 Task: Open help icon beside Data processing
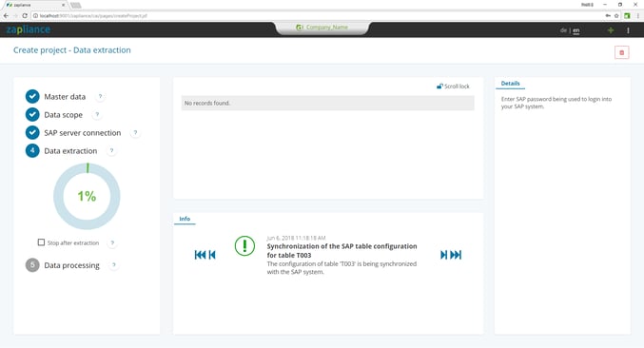(x=114, y=265)
